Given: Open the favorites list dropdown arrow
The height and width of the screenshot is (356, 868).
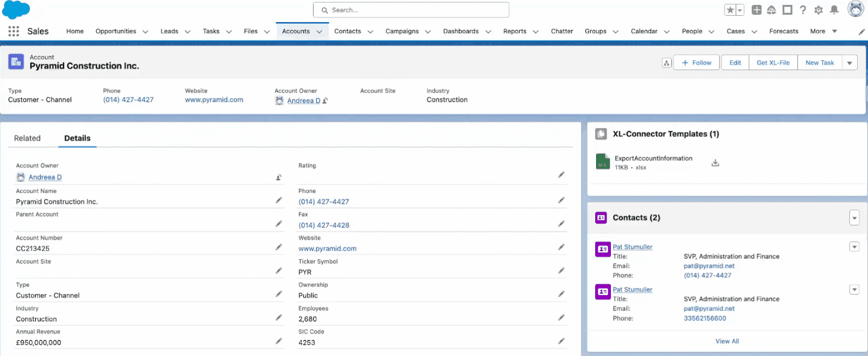Looking at the screenshot, I should [740, 10].
